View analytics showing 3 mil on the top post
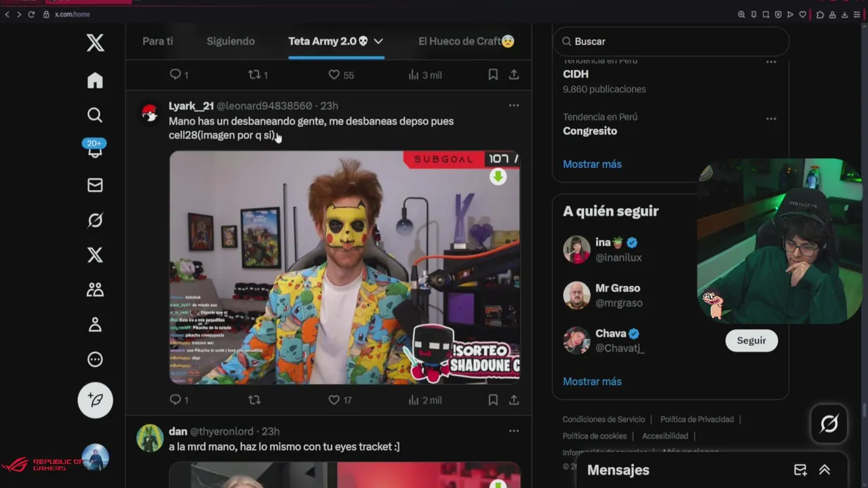 425,75
